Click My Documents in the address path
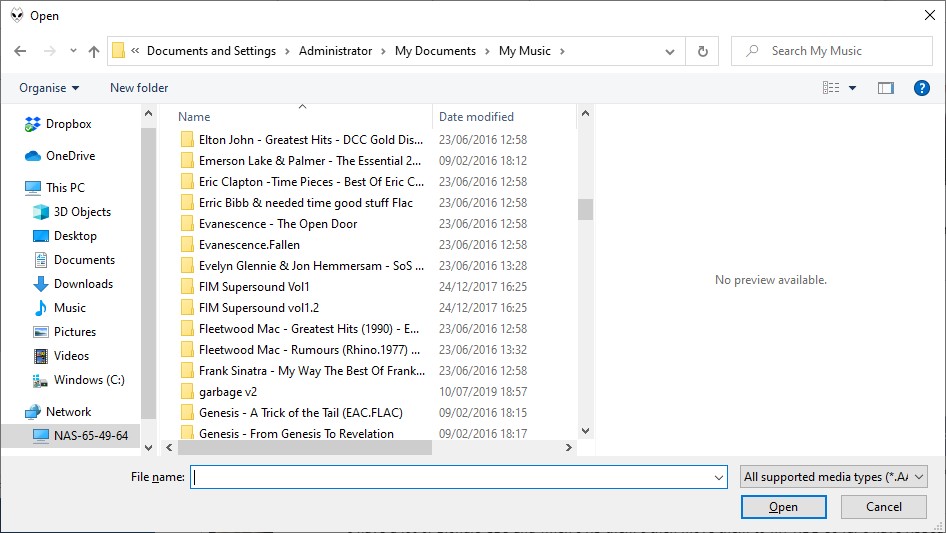 pos(435,51)
